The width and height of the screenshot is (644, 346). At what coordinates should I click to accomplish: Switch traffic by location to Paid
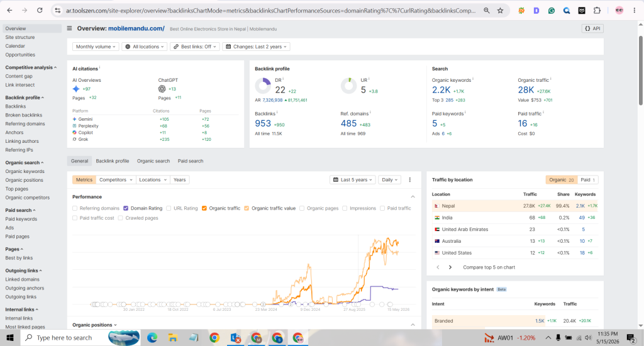[588, 179]
